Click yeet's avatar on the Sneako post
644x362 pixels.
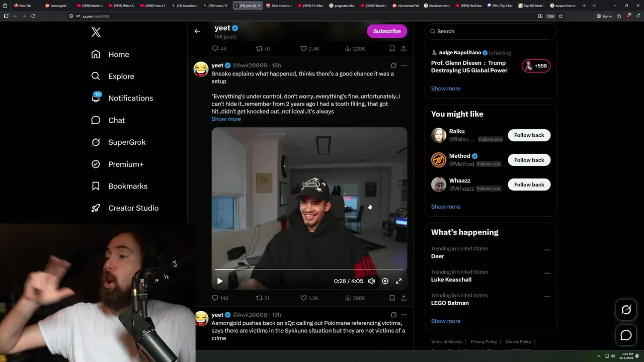click(x=201, y=69)
